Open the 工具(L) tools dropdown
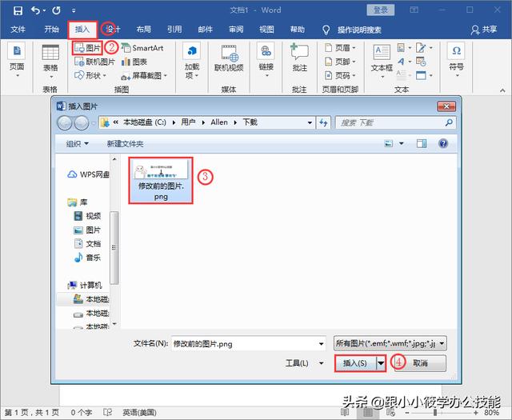This screenshot has width=512, height=420. 299,363
